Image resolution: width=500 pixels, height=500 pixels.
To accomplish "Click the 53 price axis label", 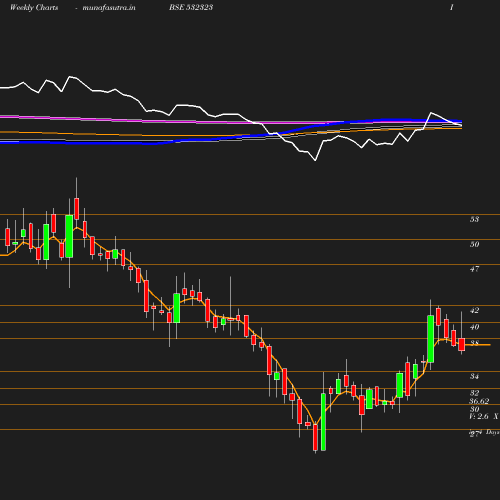I will tap(474, 219).
